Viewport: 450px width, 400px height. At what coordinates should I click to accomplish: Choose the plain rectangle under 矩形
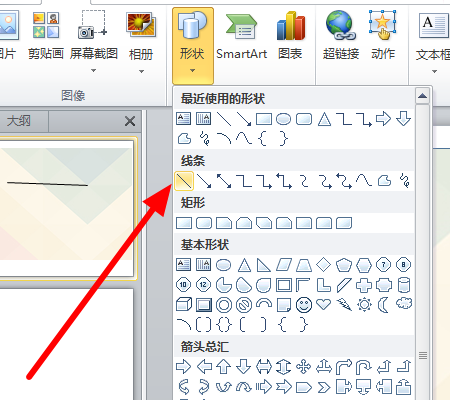(x=184, y=223)
